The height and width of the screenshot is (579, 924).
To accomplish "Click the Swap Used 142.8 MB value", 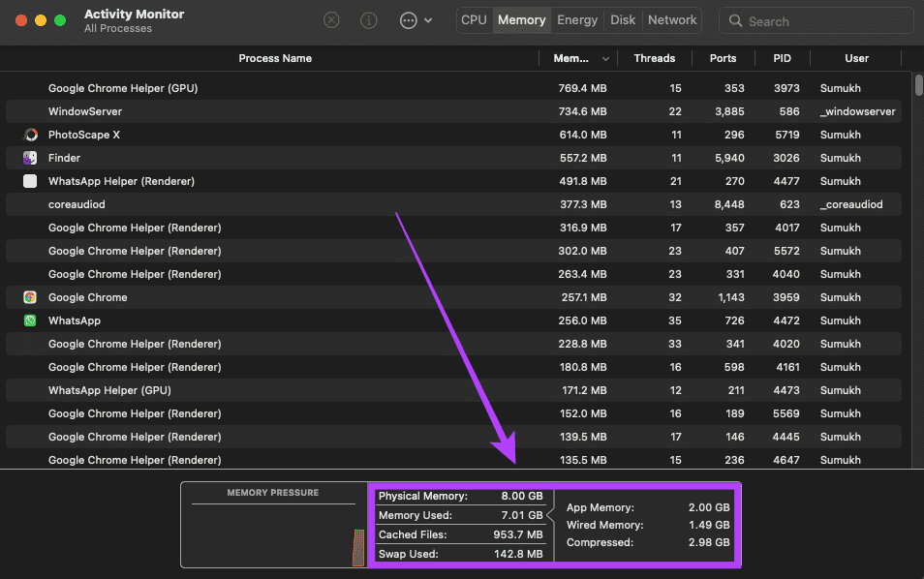I will [x=517, y=554].
